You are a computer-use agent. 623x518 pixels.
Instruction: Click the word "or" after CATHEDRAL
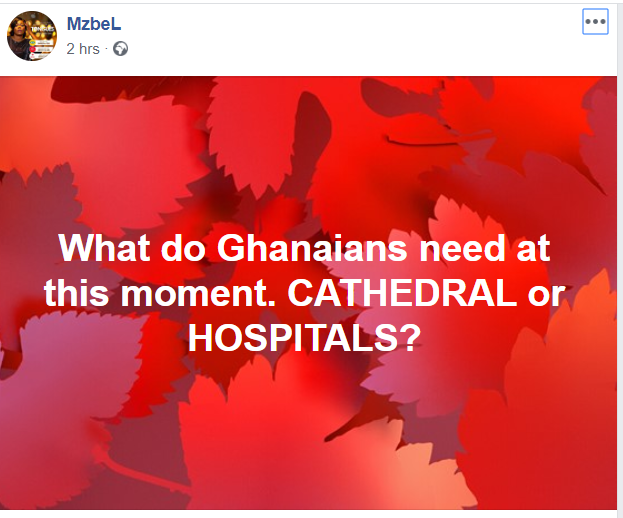coord(547,295)
